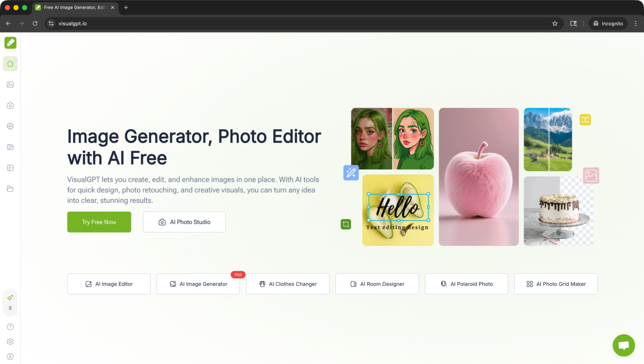Open the AI tools sidebar icon
Viewport: 644px width, 364px height.
coord(10,126)
